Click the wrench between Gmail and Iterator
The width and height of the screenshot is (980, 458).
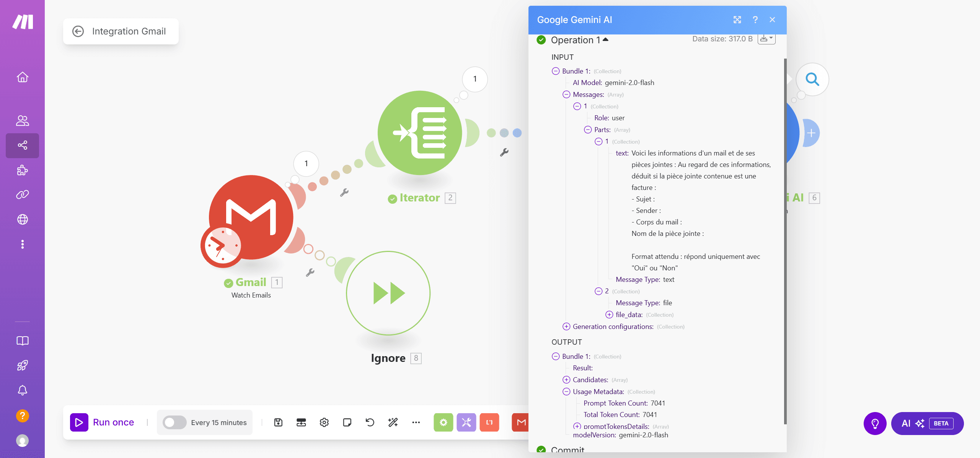[x=344, y=192]
